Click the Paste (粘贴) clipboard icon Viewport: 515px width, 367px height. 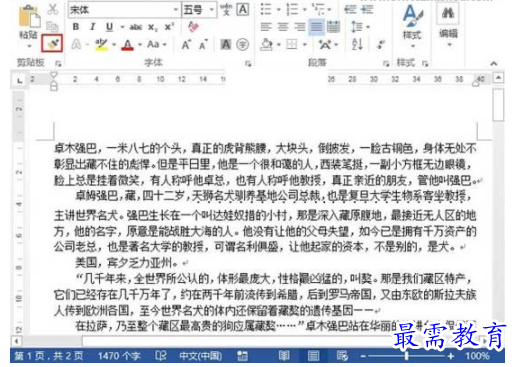[x=29, y=16]
